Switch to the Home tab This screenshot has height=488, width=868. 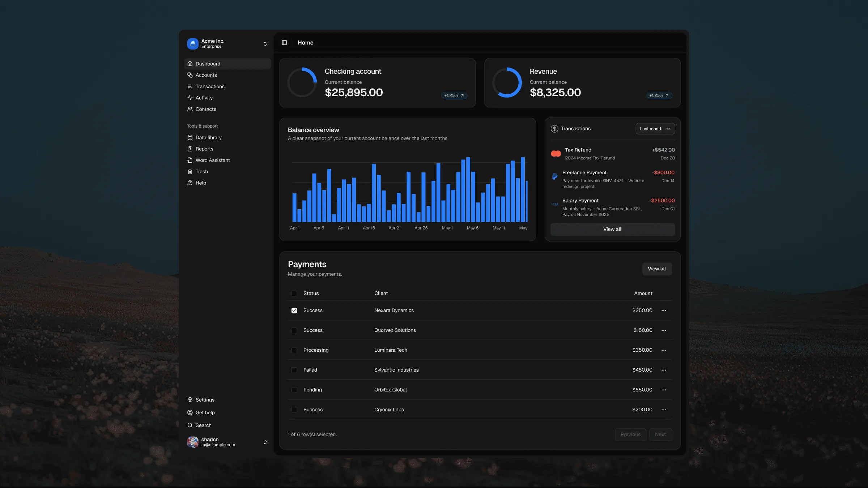pos(305,42)
